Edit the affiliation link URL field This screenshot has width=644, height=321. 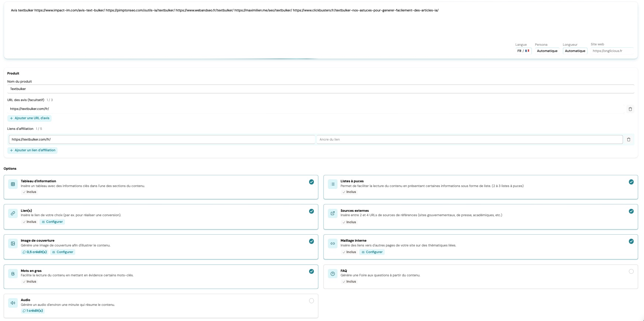162,139
